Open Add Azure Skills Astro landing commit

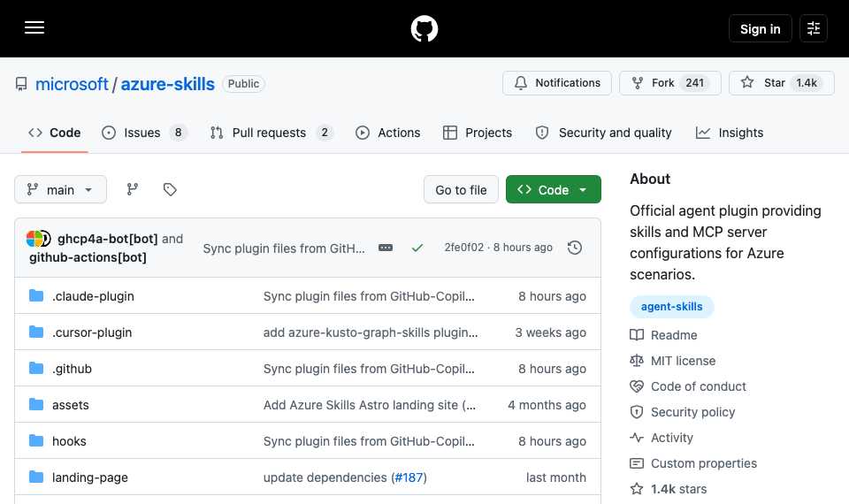click(370, 405)
